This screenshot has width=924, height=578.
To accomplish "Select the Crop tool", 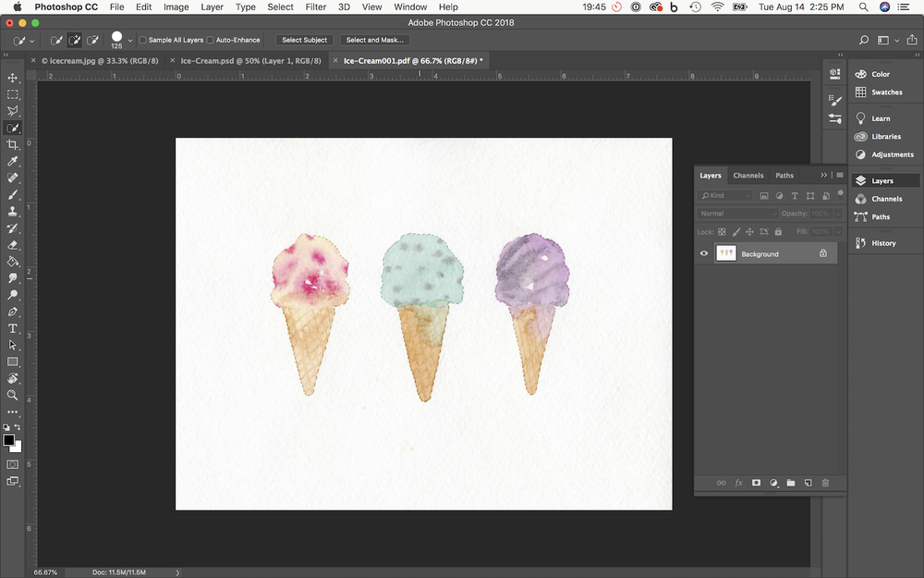I will (x=13, y=145).
